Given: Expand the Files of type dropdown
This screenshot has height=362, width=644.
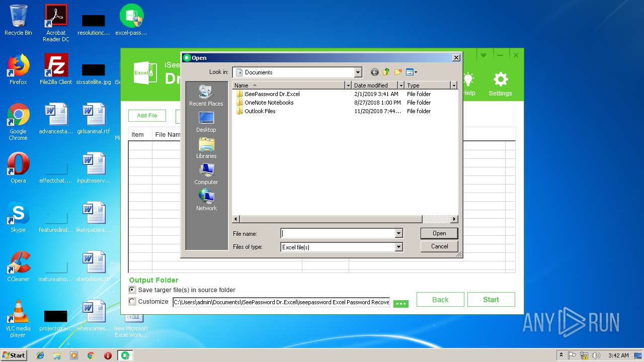Looking at the screenshot, I should pyautogui.click(x=398, y=247).
